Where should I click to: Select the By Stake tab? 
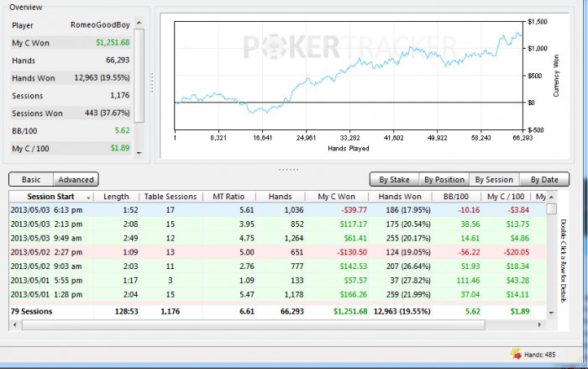coord(393,179)
